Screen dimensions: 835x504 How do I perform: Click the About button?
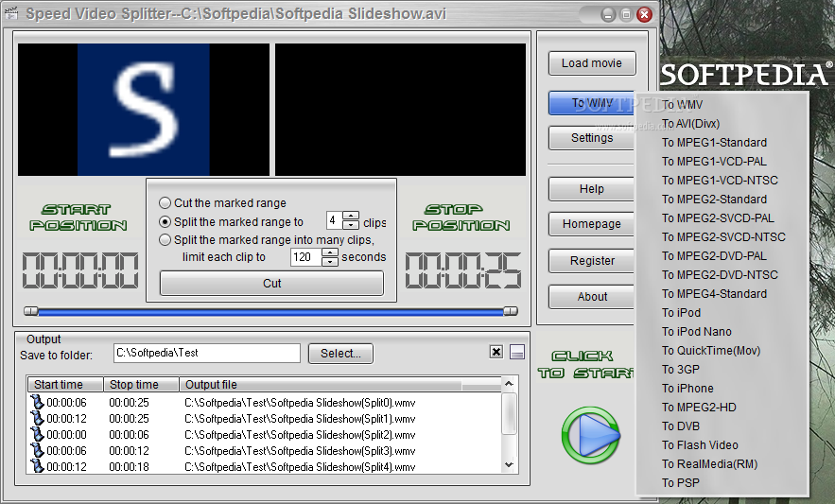pyautogui.click(x=592, y=296)
